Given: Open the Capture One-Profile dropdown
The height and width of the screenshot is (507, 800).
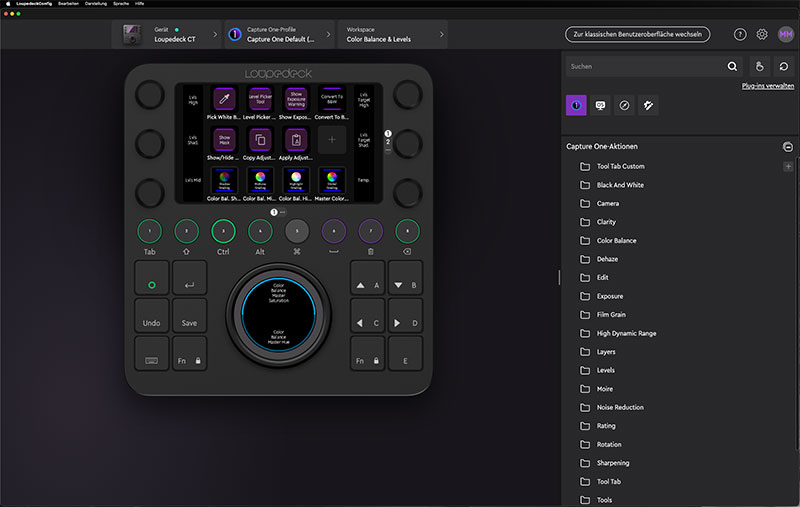Looking at the screenshot, I should point(280,35).
